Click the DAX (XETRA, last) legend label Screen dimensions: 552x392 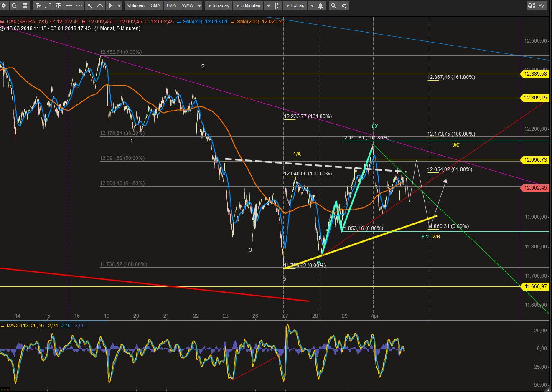27,22
